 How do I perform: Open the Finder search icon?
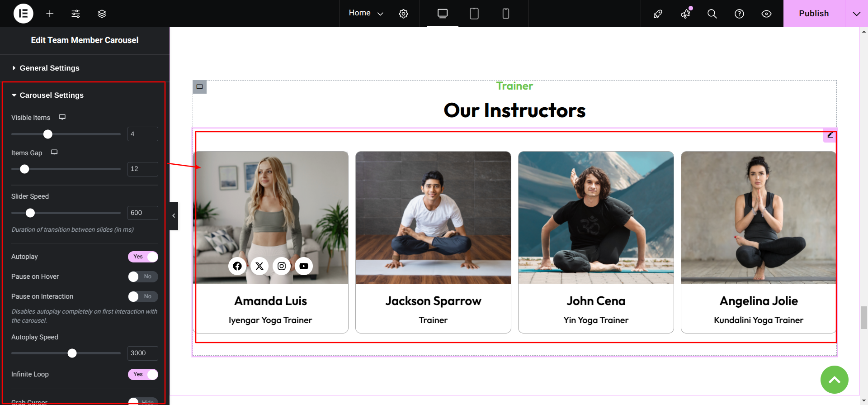[712, 14]
